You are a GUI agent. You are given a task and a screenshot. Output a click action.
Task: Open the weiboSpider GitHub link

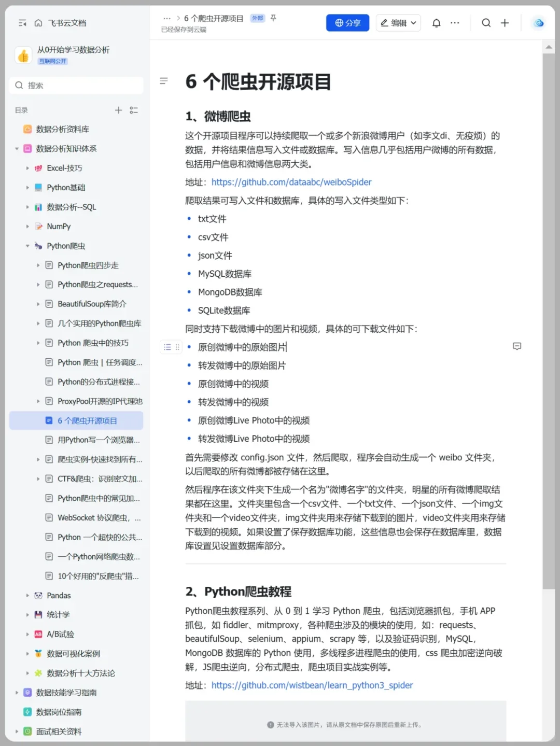(x=291, y=182)
